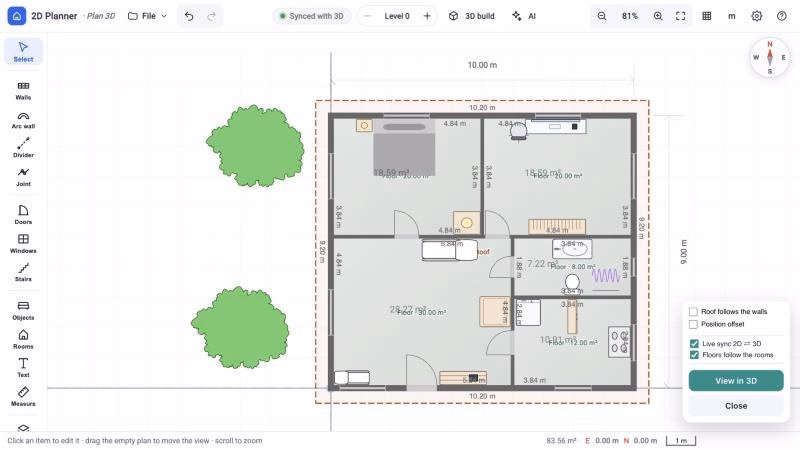Redo the last action

[211, 16]
